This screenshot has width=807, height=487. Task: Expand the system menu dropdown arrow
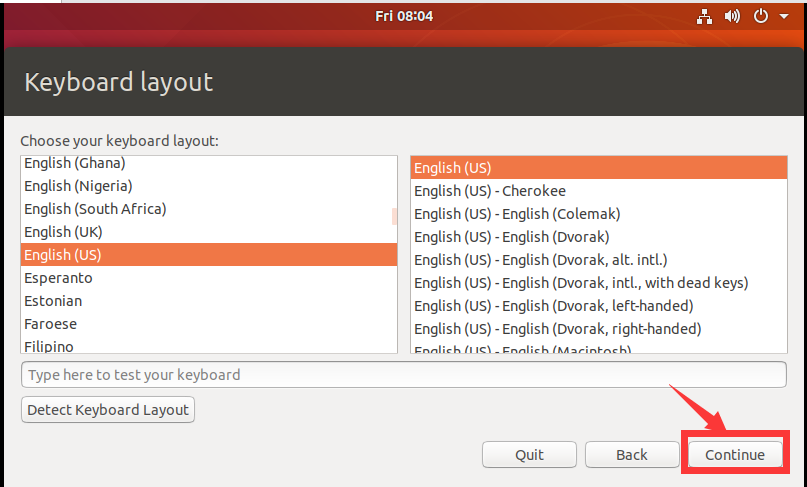click(784, 16)
